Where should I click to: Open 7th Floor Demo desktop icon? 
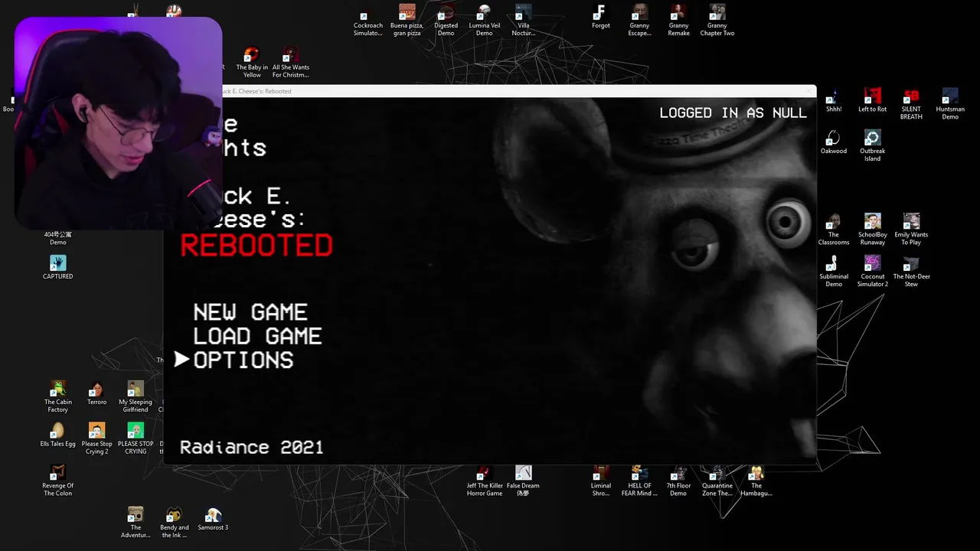tap(678, 481)
